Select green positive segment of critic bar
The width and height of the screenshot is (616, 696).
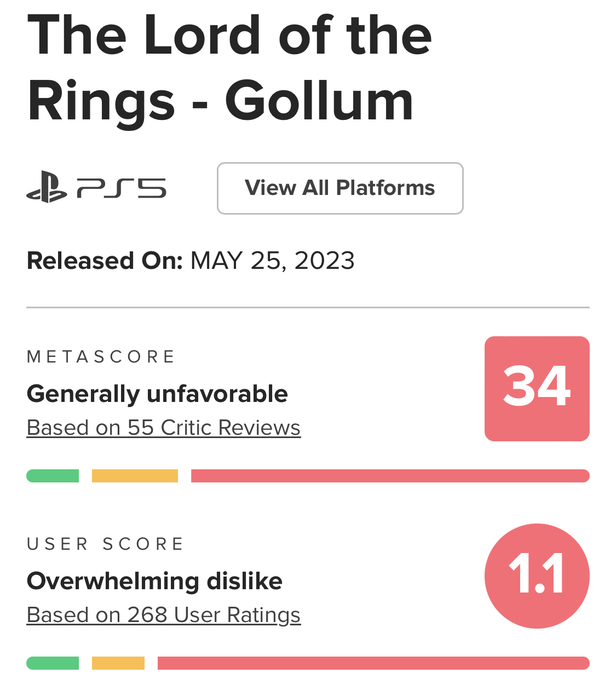coord(53,476)
